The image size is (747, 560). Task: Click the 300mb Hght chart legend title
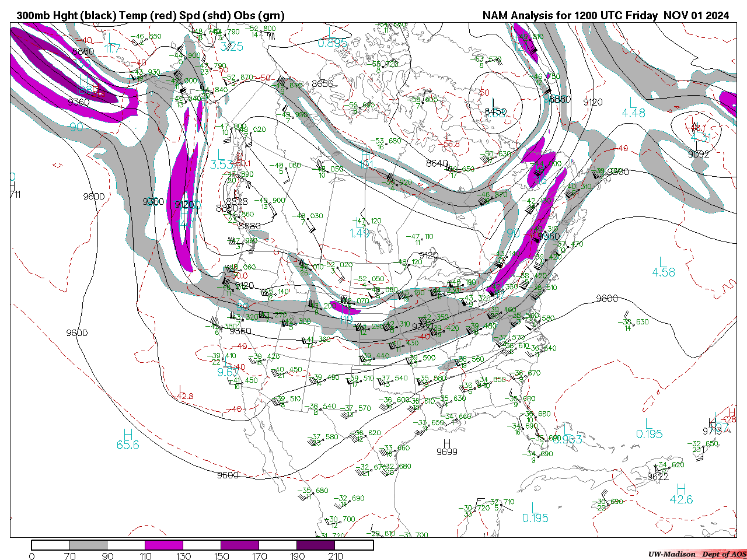point(151,16)
